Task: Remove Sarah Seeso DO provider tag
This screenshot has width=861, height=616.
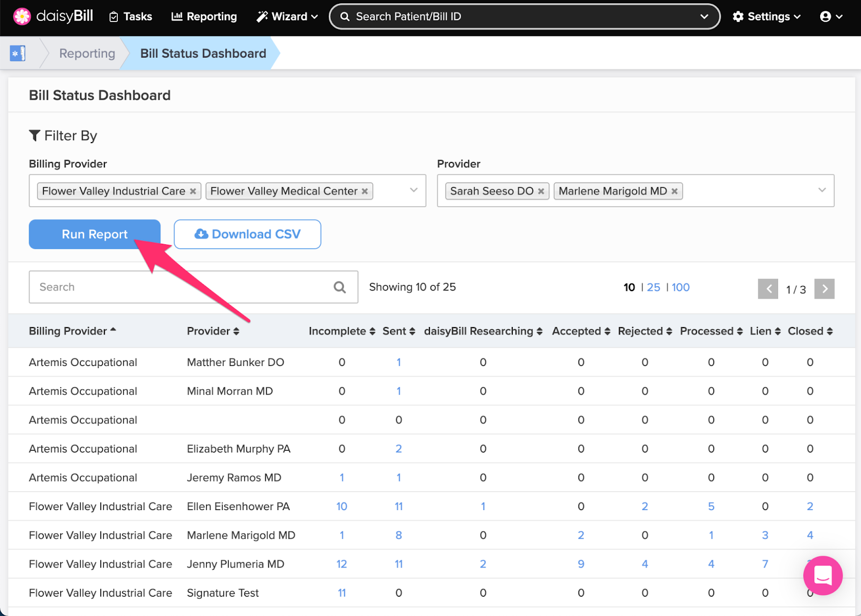Action: [x=541, y=192]
